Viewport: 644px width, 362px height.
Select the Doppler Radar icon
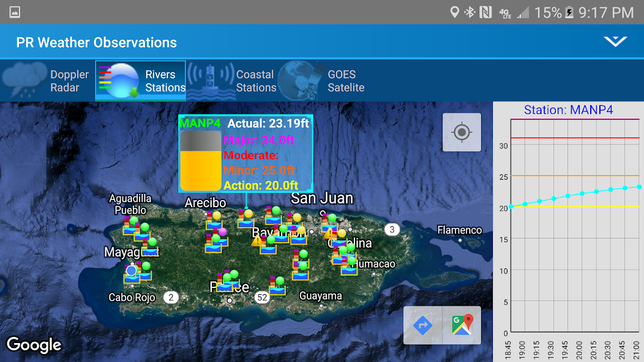pyautogui.click(x=24, y=79)
